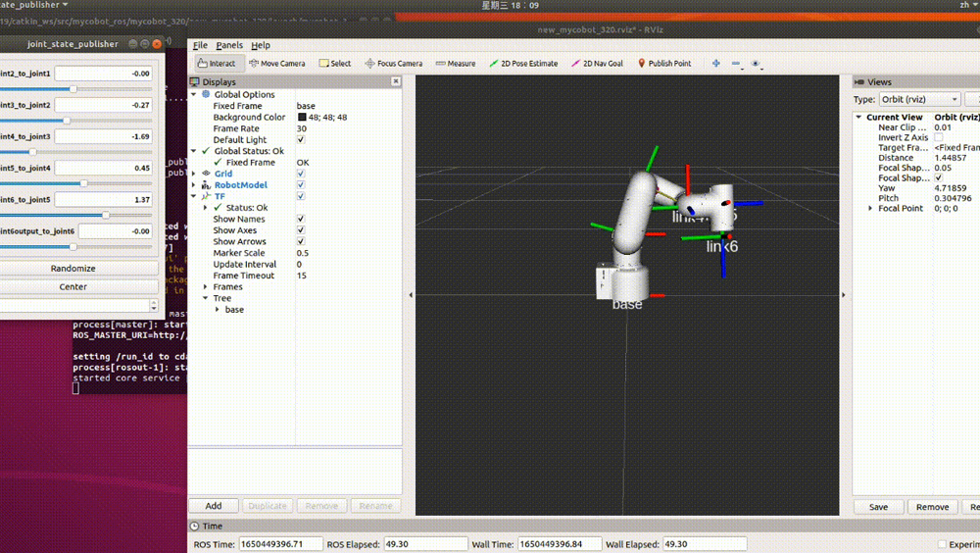Toggle the Show Arrows checkbox
This screenshot has width=980, height=553.
coord(301,241)
